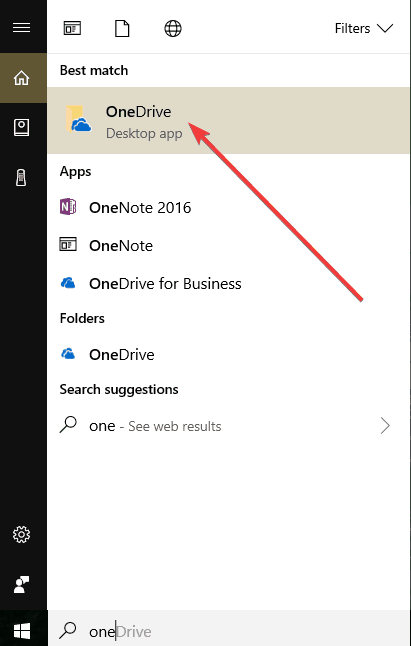Open the OneNote app result
The image size is (411, 646).
[229, 246]
